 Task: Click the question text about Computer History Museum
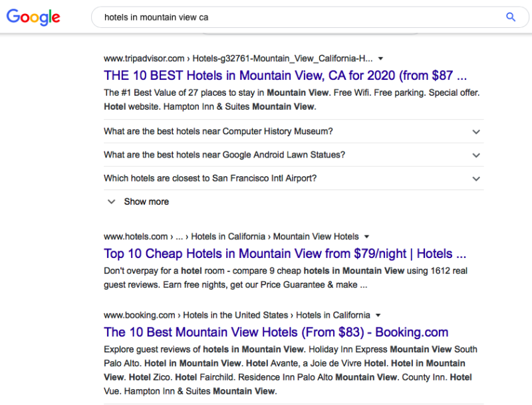[x=218, y=132]
